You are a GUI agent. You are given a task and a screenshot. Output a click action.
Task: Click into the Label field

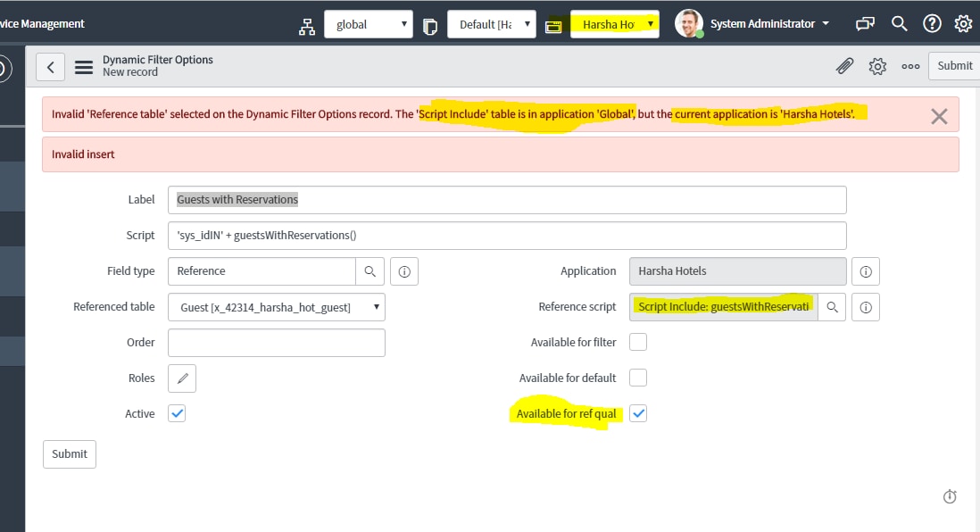pyautogui.click(x=507, y=200)
